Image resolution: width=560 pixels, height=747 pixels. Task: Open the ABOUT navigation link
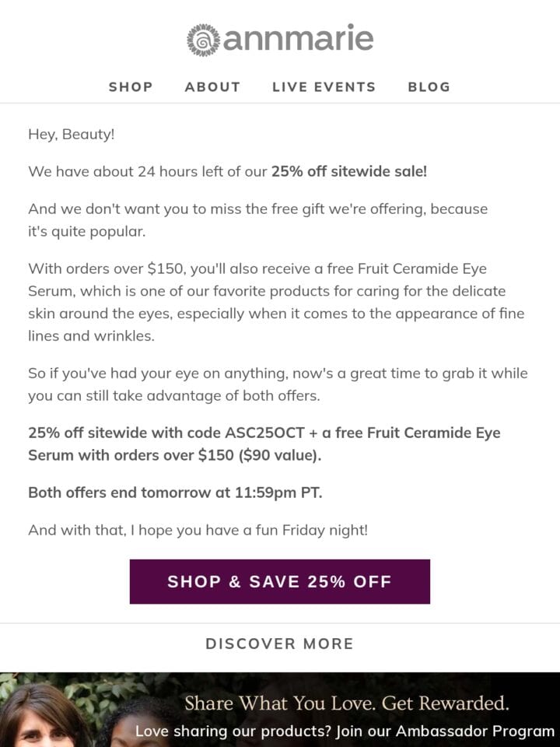pyautogui.click(x=212, y=86)
